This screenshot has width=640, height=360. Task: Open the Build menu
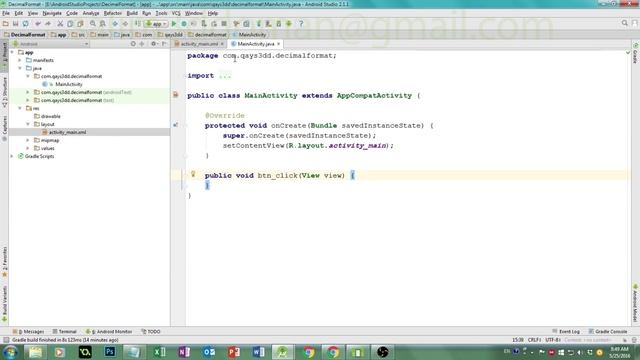coord(132,13)
